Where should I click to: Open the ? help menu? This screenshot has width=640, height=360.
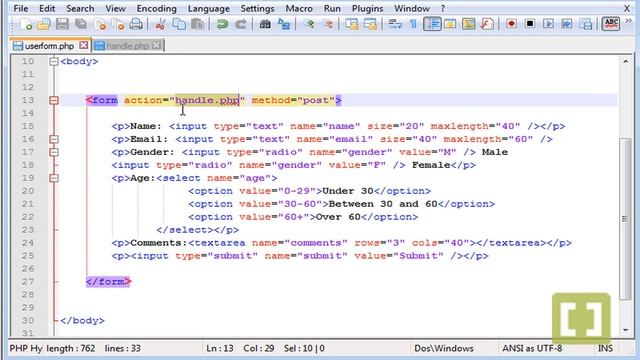(442, 9)
